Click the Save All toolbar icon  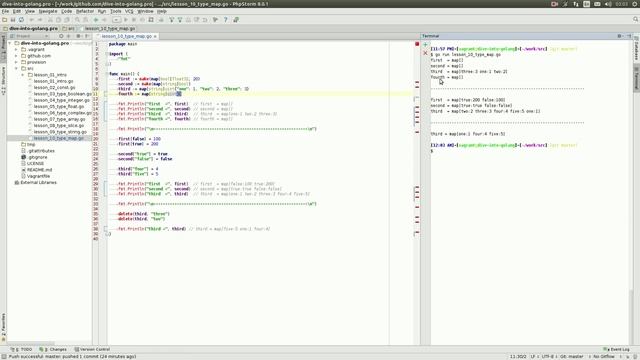tap(13, 20)
